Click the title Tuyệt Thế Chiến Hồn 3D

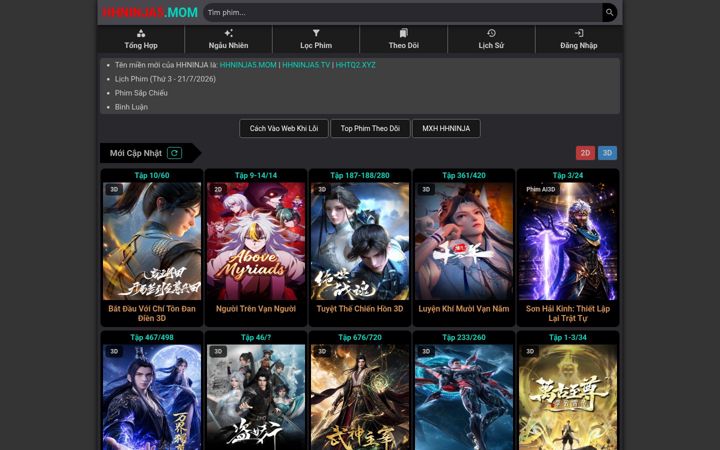360,309
